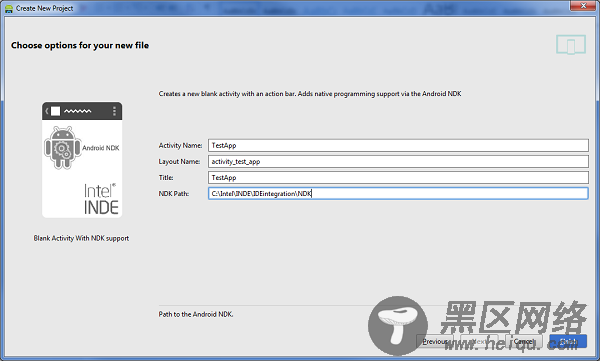This screenshot has width=600, height=361.
Task: Click the Android NDK robot icon
Action: (63, 148)
